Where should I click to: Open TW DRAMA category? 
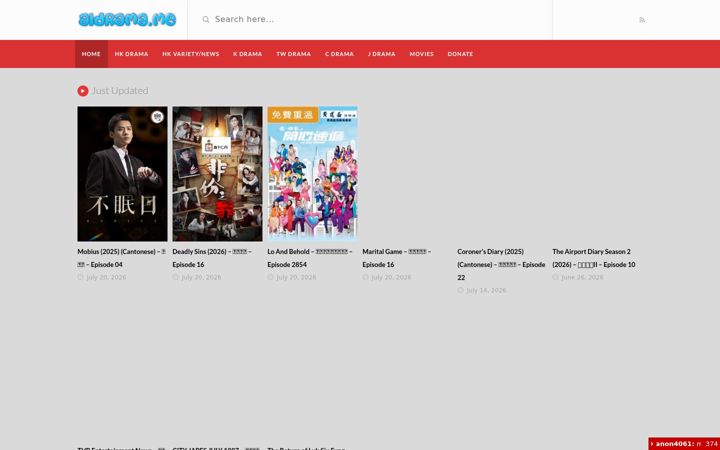293,54
